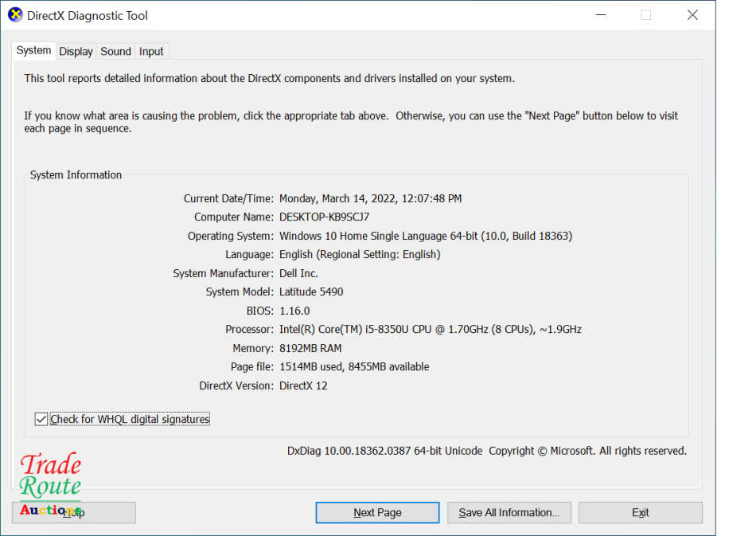Click Save All Information button
This screenshot has width=756, height=536.
509,512
